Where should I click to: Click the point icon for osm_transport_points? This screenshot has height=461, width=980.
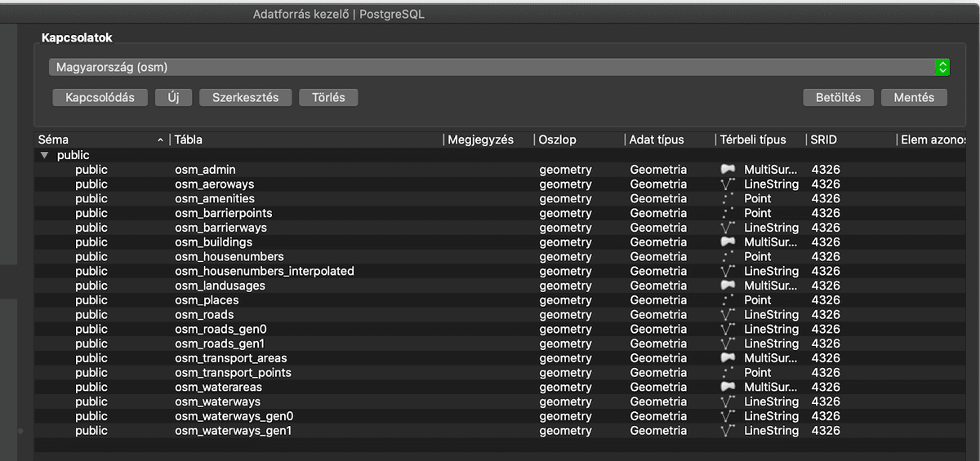[728, 373]
